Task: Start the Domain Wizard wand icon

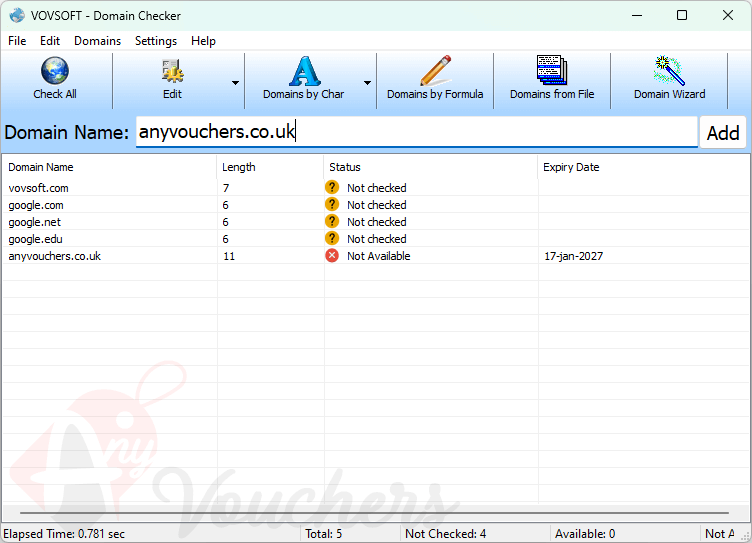Action: coord(669,71)
